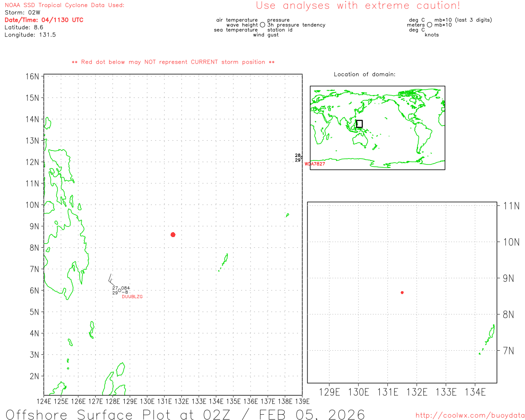Click the 131E label on inset map axis

388,392
